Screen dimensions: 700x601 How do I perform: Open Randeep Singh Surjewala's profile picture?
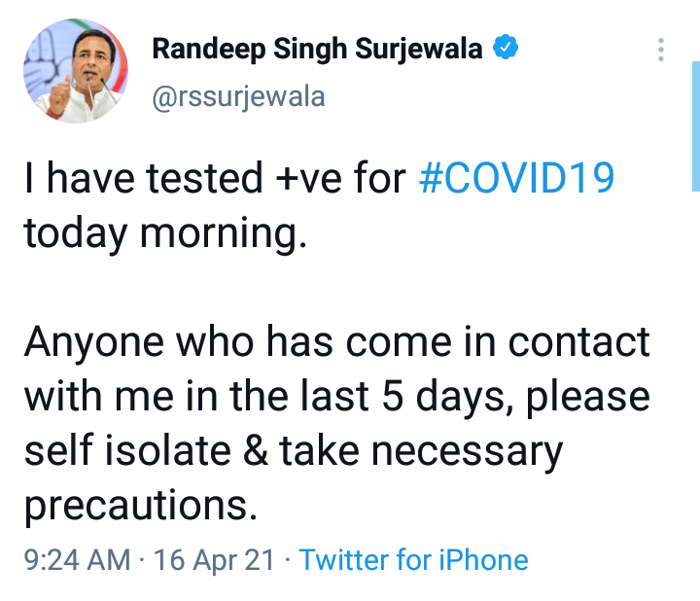[76, 71]
